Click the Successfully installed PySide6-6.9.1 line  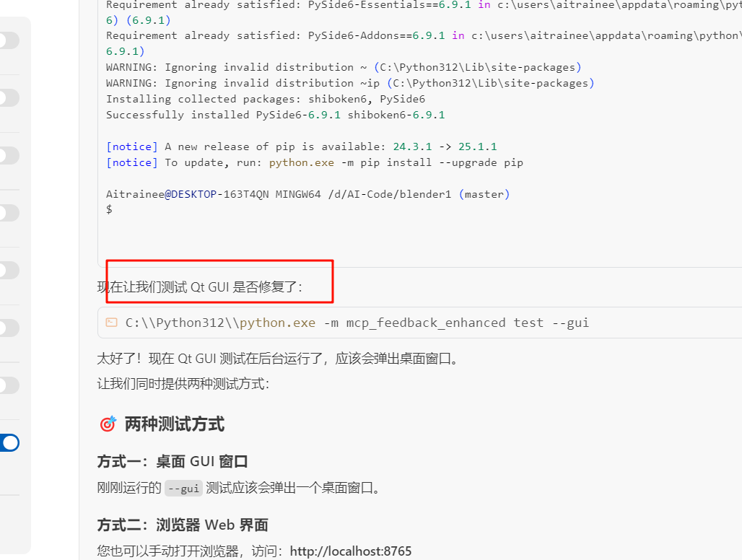click(x=276, y=115)
